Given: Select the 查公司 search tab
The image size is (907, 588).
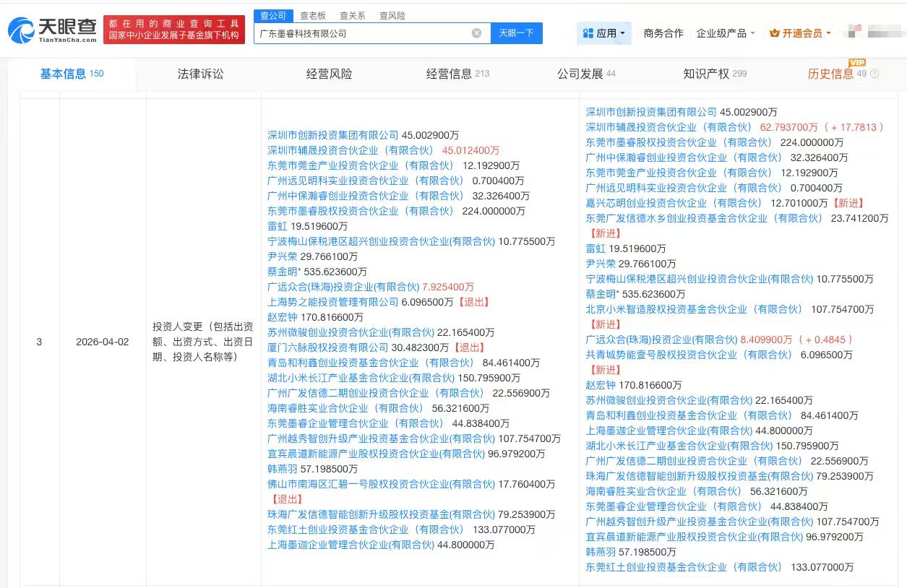Looking at the screenshot, I should [x=273, y=15].
